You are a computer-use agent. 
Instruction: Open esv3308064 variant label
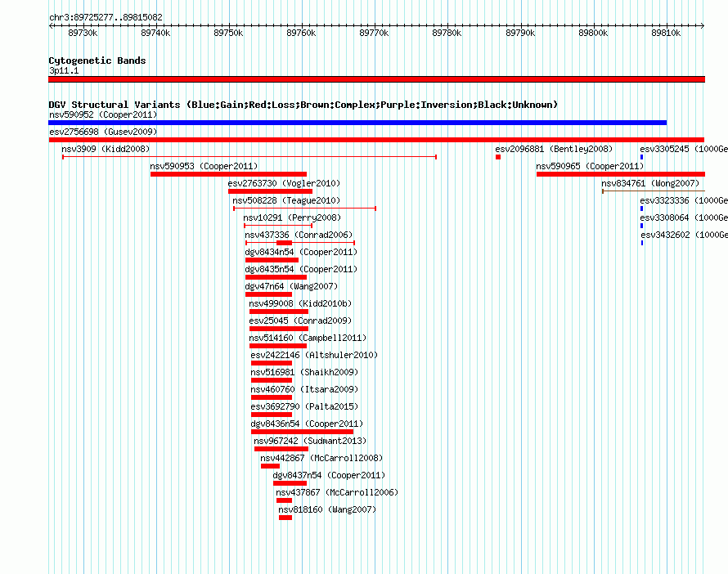coord(684,217)
